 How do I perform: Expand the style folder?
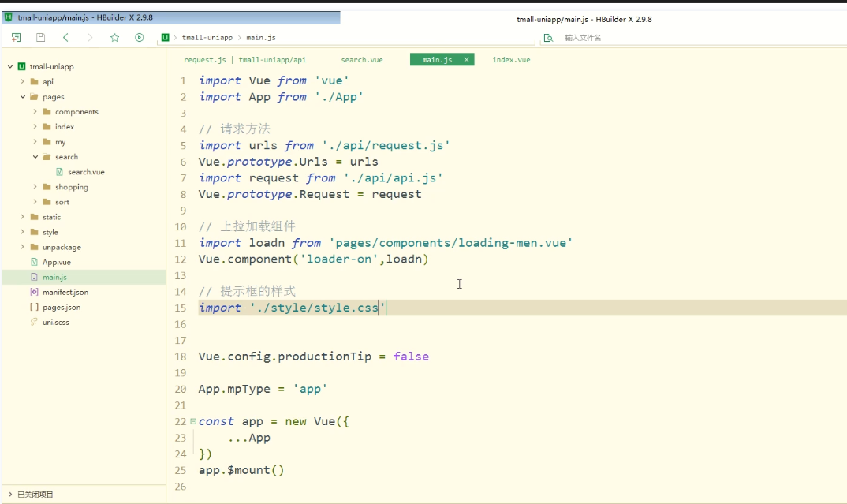click(x=23, y=232)
